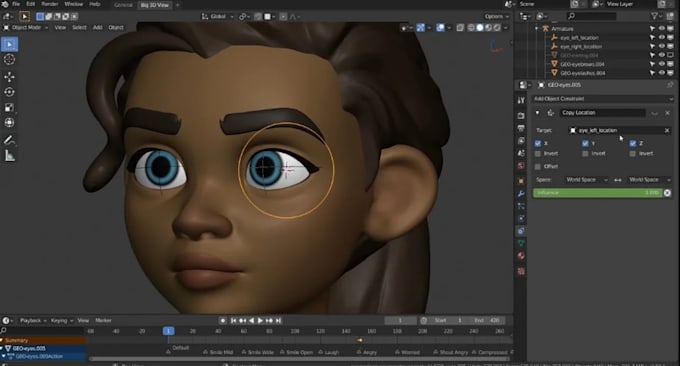Jump to the end frame

click(278, 321)
